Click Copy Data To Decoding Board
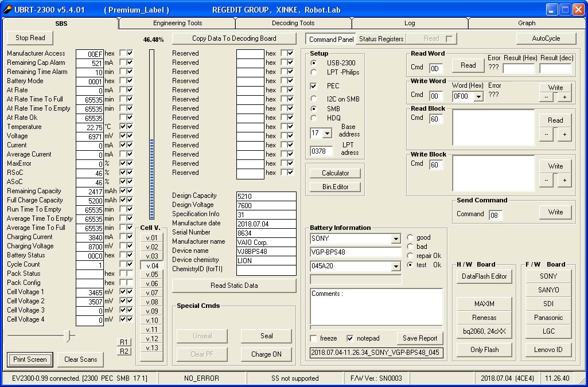 click(234, 38)
